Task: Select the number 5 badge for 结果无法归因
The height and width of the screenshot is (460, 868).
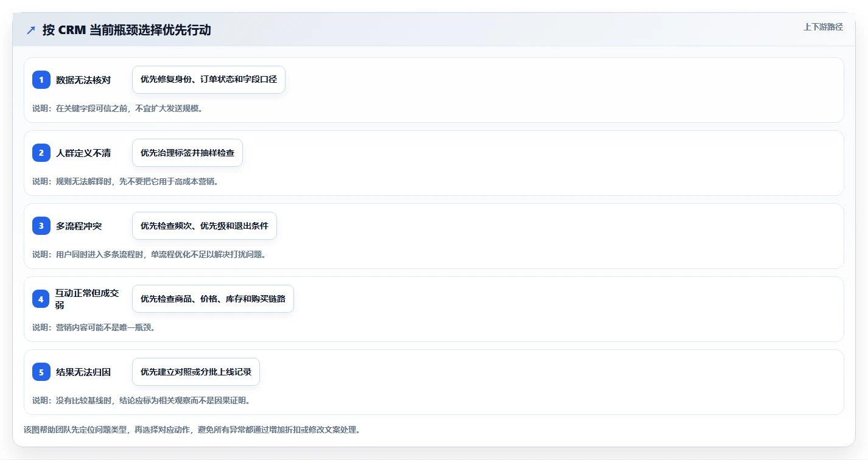Action: click(x=41, y=372)
